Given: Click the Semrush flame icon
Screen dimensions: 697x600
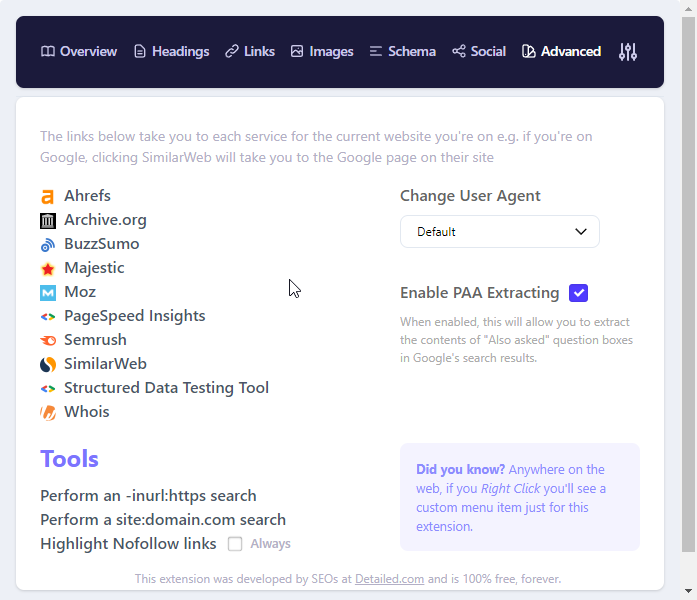Looking at the screenshot, I should tap(48, 340).
